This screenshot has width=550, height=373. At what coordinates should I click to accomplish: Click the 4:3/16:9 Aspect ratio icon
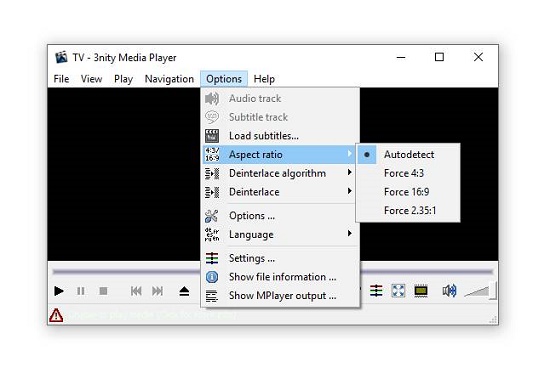pos(212,154)
